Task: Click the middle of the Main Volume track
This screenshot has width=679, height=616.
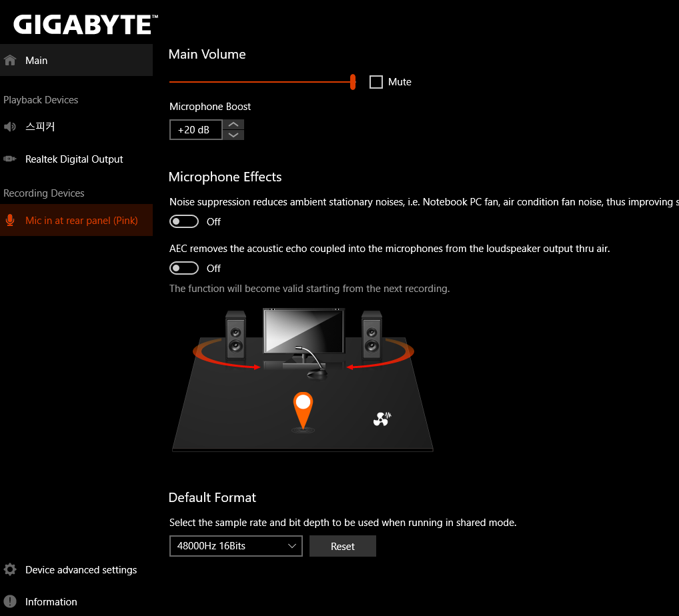Action: click(x=261, y=82)
